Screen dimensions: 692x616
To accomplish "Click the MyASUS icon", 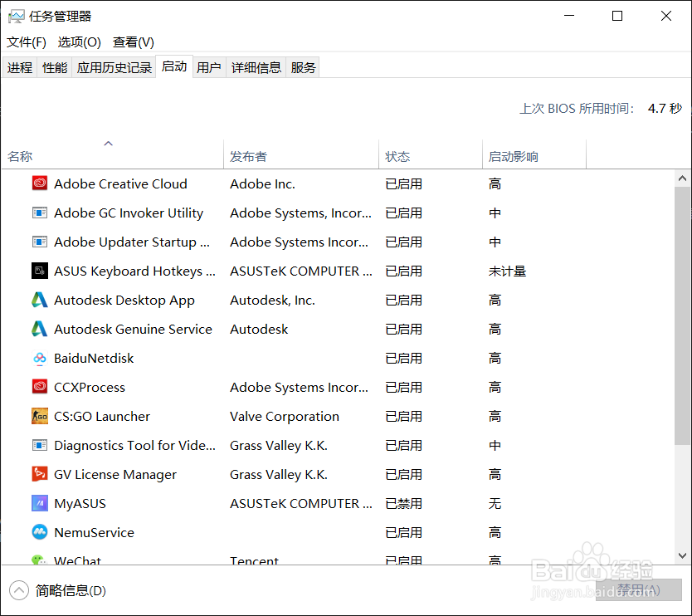I will [x=40, y=503].
